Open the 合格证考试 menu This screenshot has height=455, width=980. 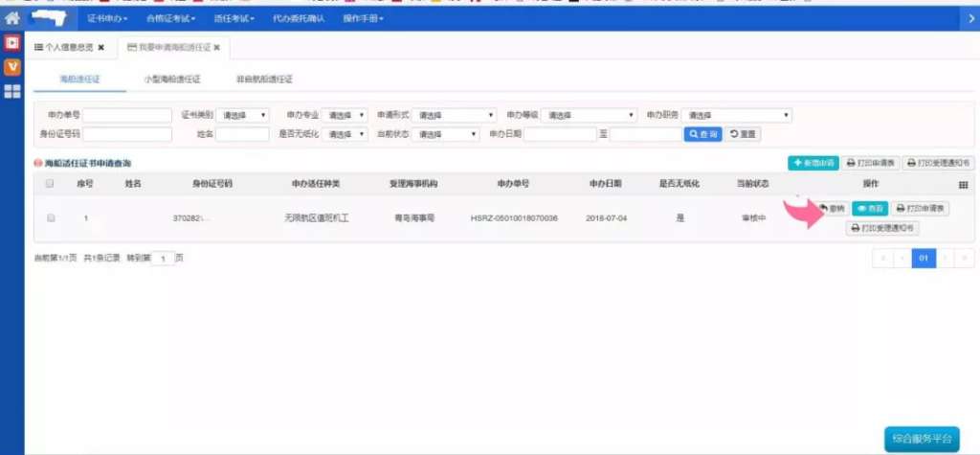[170, 19]
